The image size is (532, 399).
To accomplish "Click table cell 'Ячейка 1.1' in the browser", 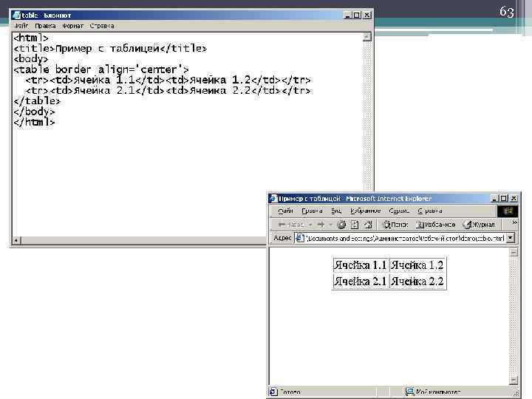I will click(361, 265).
